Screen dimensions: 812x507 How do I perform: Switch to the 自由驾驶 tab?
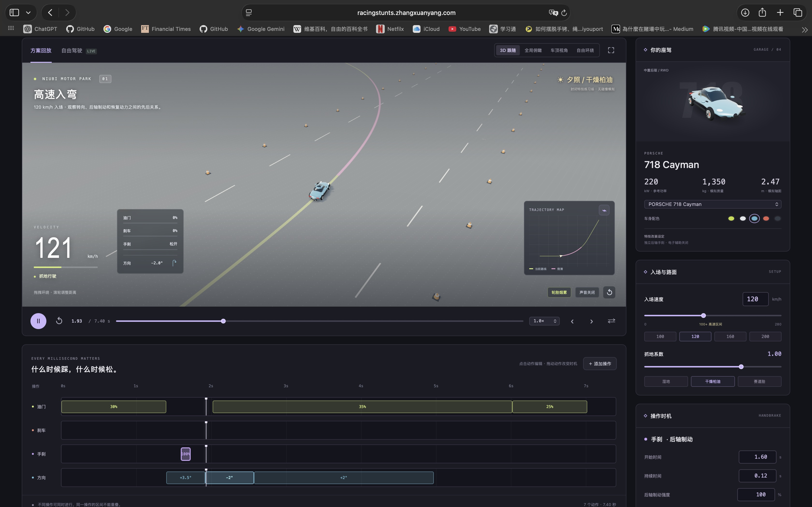[x=72, y=51]
